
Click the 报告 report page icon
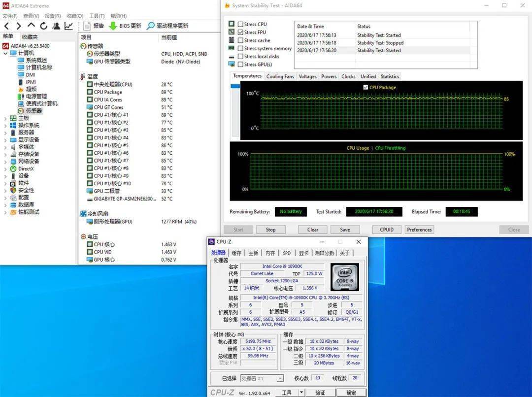click(87, 26)
